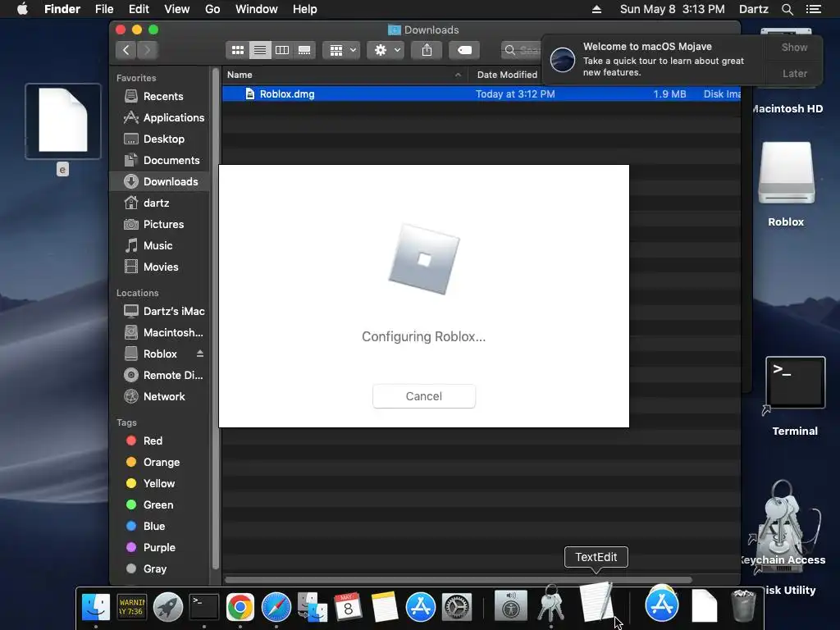Sort by Date Modified column header

[507, 75]
